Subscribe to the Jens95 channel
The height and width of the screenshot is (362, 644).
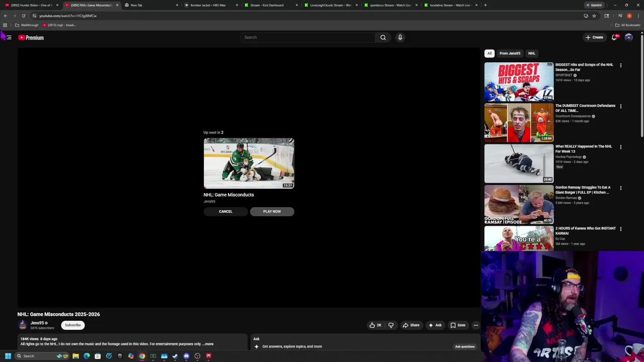(x=72, y=325)
